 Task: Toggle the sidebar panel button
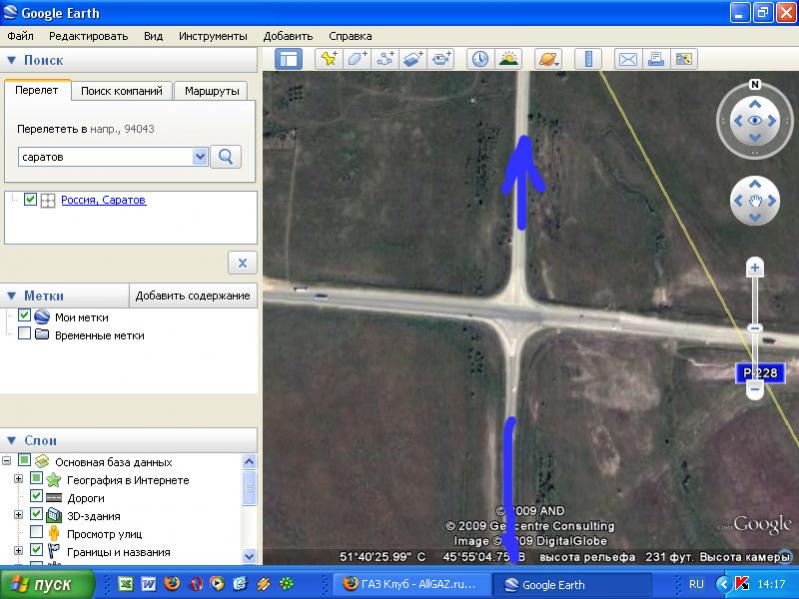click(x=288, y=59)
